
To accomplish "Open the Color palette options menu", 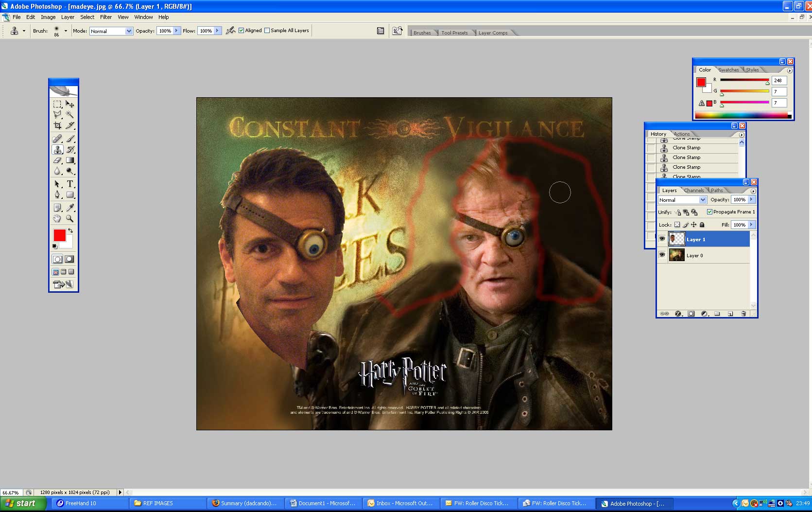I will 789,71.
